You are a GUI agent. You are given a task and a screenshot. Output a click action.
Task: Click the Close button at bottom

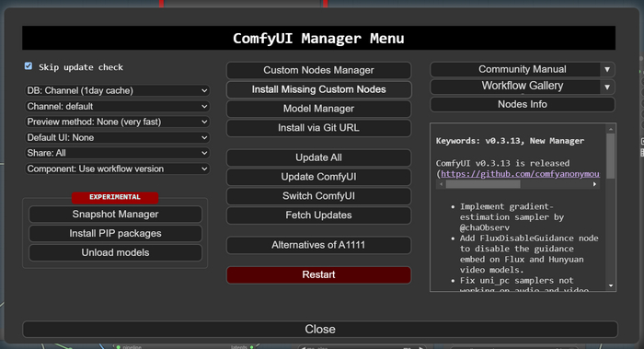click(x=320, y=330)
